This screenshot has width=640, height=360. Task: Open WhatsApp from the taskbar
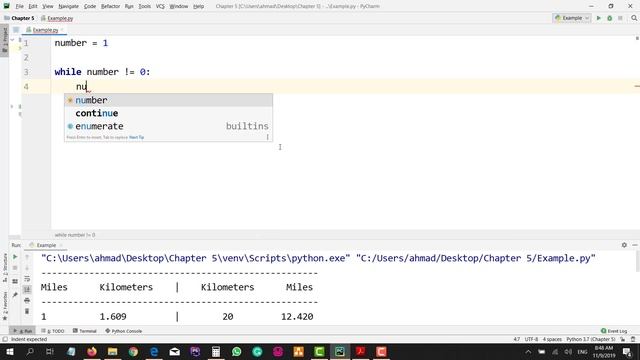tap(236, 351)
